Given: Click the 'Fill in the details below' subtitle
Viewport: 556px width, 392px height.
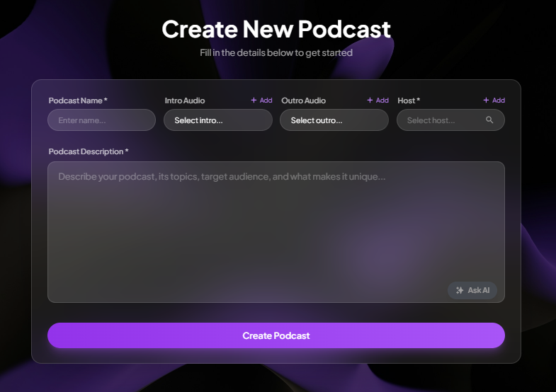Looking at the screenshot, I should pyautogui.click(x=276, y=53).
